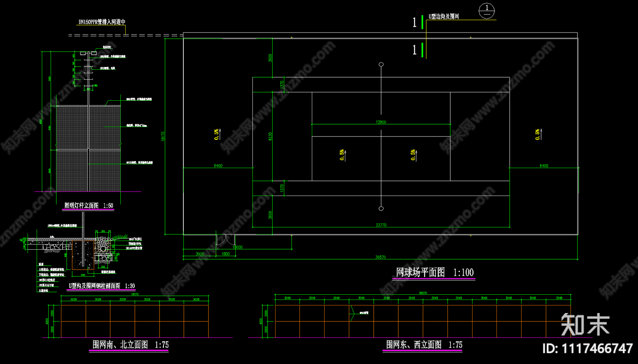Image resolution: width=638 pixels, height=364 pixels.
Task: Click the 12800 court width dimension
Action: pos(381,122)
